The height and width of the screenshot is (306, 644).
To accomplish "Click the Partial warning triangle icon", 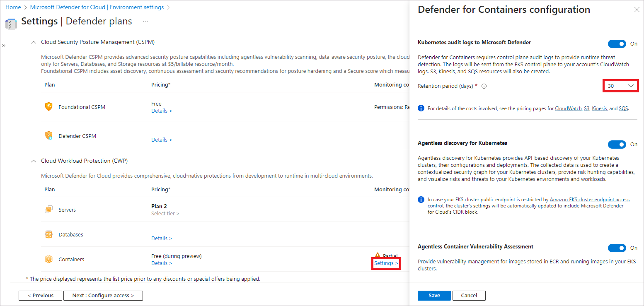I will 377,255.
